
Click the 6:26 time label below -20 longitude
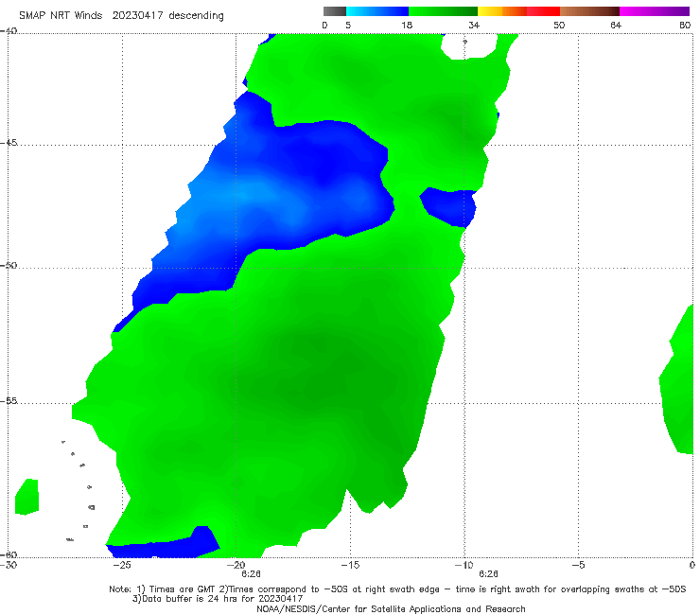pos(251,574)
